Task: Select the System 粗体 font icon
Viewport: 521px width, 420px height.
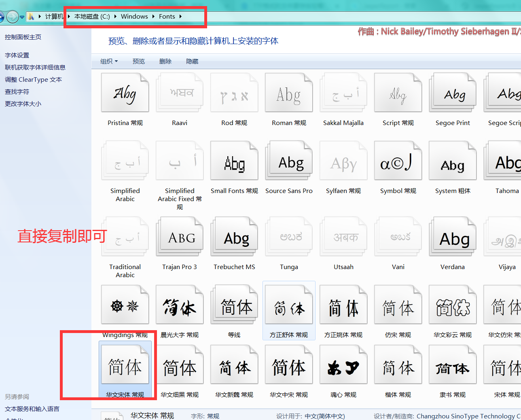Action: 453,161
